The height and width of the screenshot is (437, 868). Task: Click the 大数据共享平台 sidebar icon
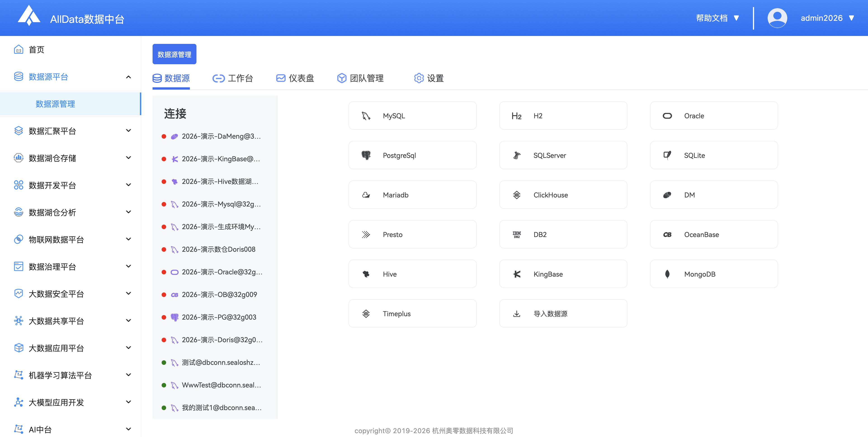(19, 321)
